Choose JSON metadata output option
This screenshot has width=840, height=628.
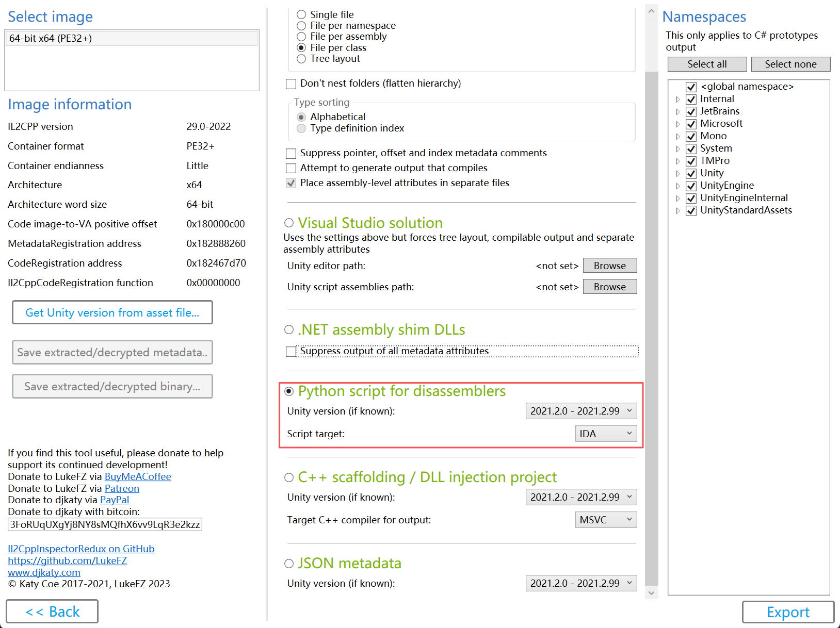(289, 564)
